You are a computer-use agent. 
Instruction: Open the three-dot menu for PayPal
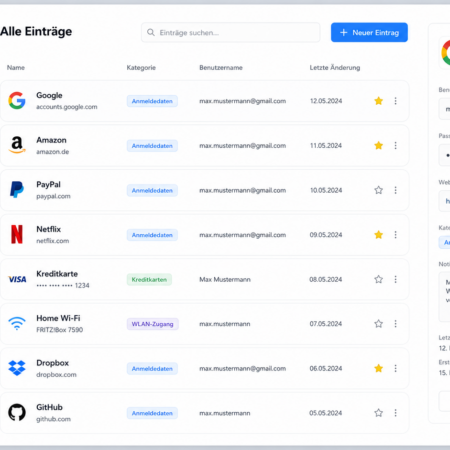395,190
